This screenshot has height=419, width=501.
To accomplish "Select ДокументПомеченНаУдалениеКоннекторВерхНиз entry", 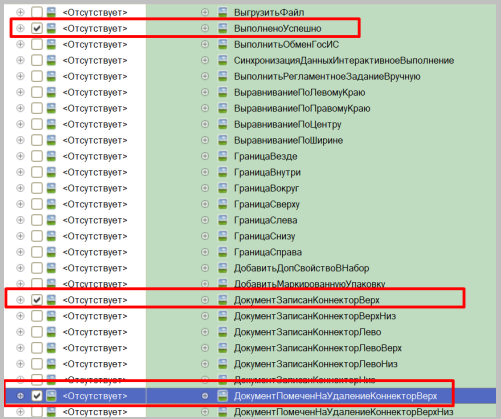I will tap(343, 412).
